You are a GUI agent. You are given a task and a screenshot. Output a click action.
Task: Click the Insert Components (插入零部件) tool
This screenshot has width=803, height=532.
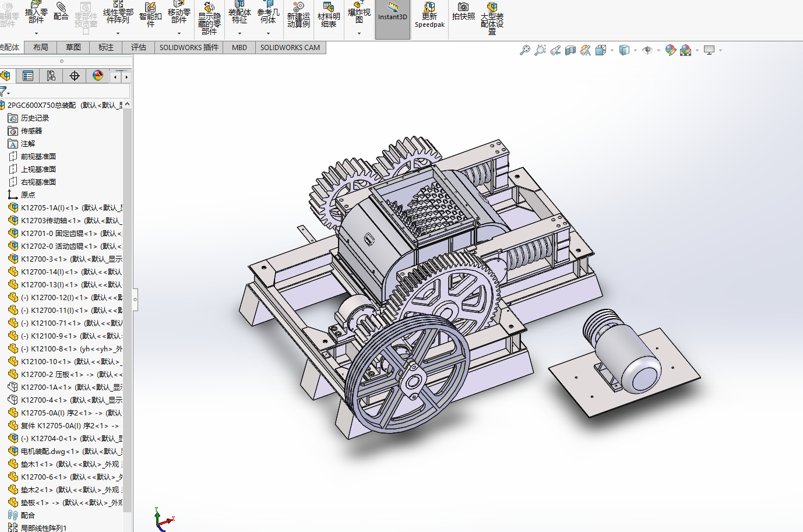tap(36, 12)
